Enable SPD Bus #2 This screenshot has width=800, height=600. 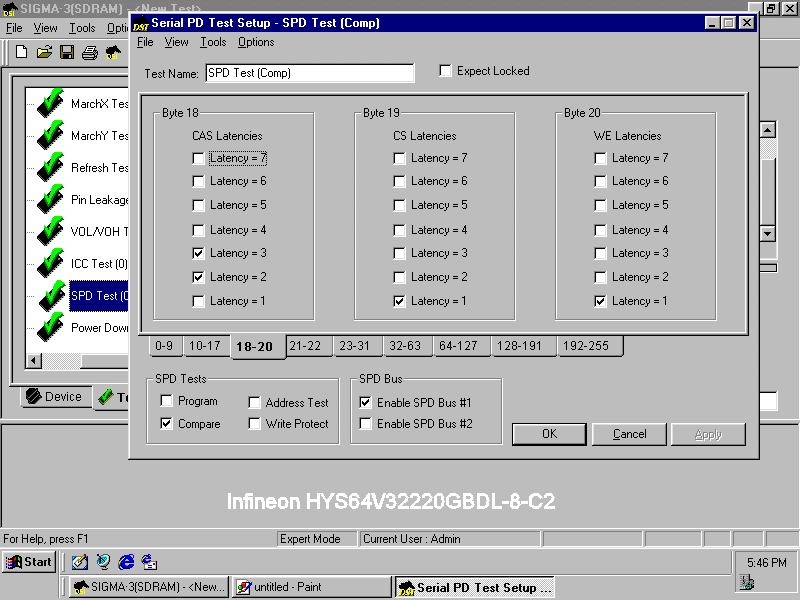366,423
